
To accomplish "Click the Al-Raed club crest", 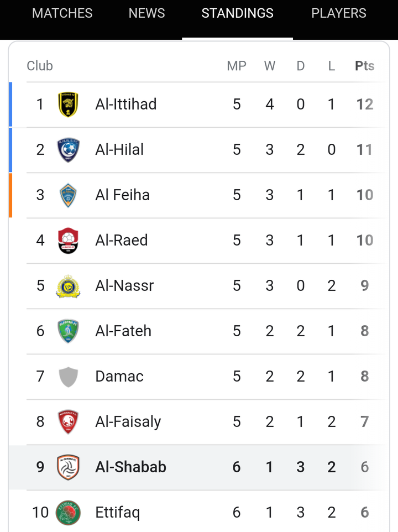I will [68, 241].
